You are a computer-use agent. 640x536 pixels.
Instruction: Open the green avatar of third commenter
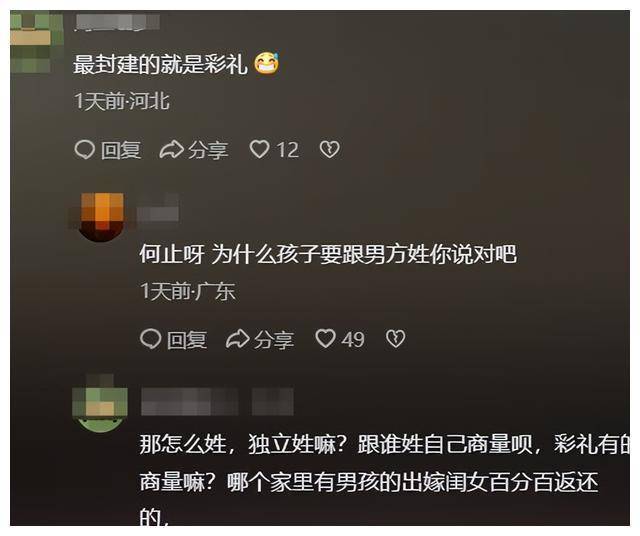(100, 404)
